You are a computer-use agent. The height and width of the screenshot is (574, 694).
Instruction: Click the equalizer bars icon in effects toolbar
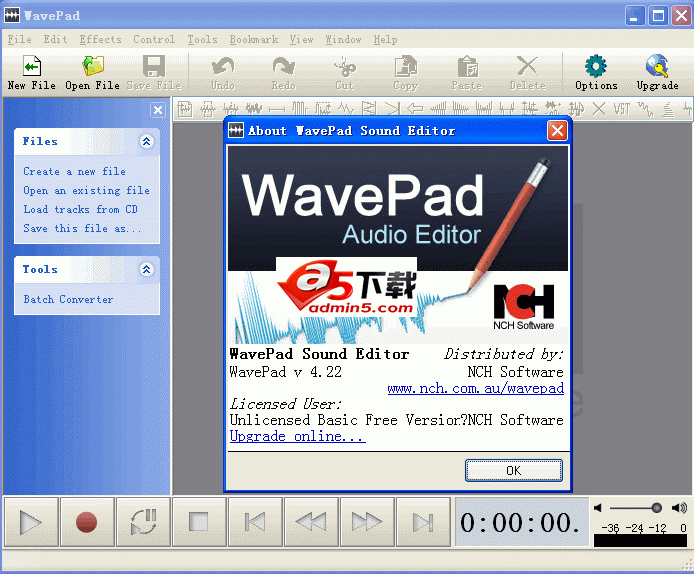pyautogui.click(x=300, y=108)
